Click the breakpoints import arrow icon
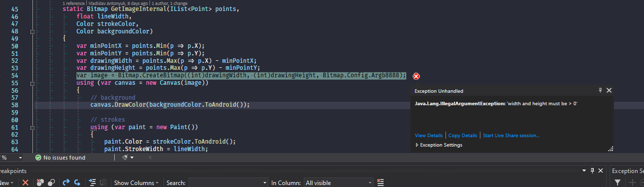This screenshot has height=187, width=644. 77,183
